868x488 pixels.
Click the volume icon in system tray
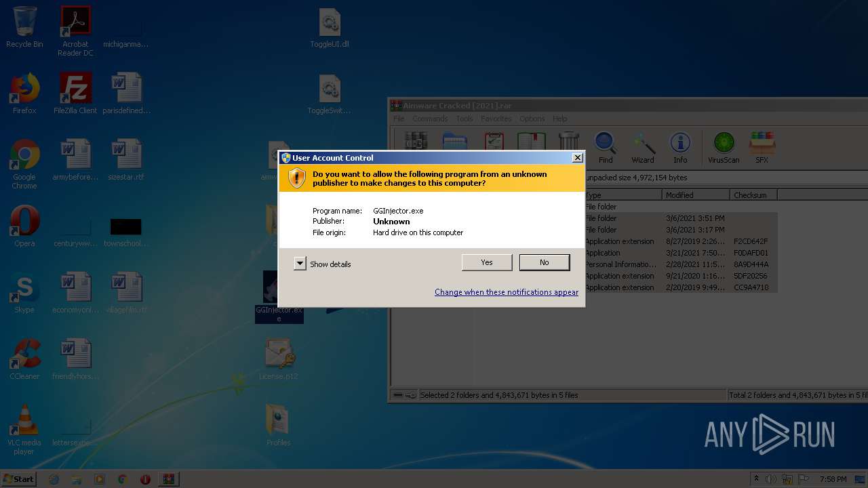pos(771,479)
